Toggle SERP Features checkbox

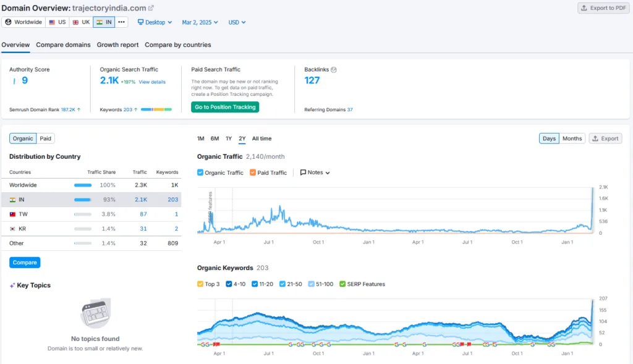point(342,284)
